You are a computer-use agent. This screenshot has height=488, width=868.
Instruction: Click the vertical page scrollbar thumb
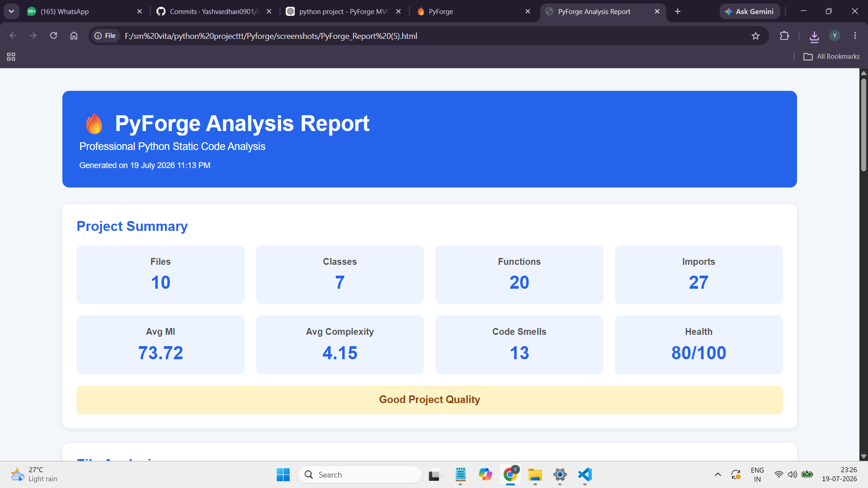click(x=863, y=125)
